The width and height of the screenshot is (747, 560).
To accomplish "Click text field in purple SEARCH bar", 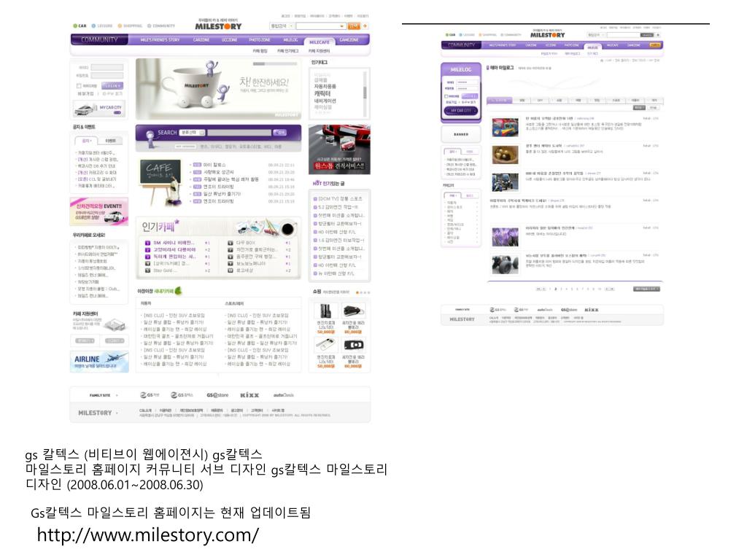I will [x=239, y=133].
